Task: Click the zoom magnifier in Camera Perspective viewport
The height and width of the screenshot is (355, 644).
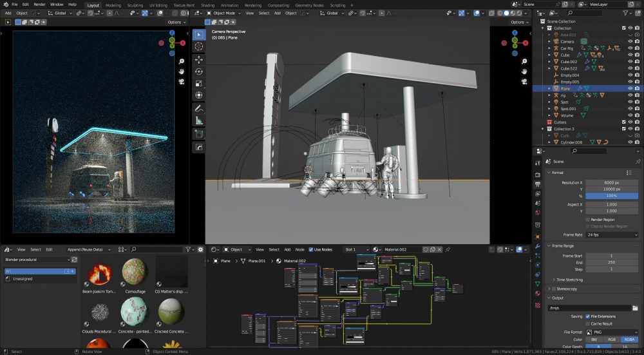Action: click(x=524, y=62)
